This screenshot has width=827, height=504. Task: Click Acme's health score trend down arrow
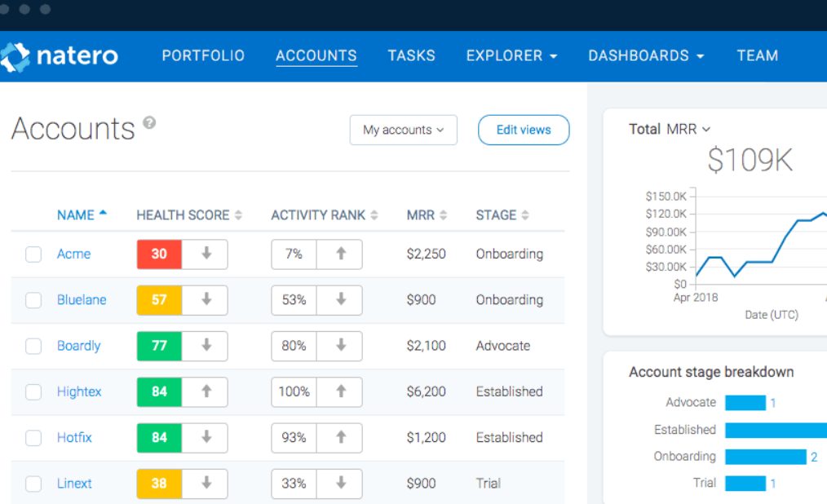tap(206, 254)
